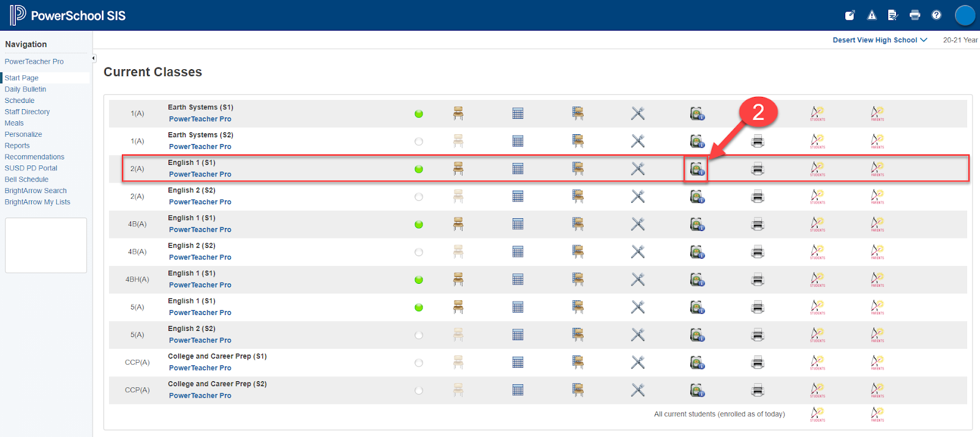Open seating chart for CCP(A) College and Career Prep (S1)

coord(578,362)
